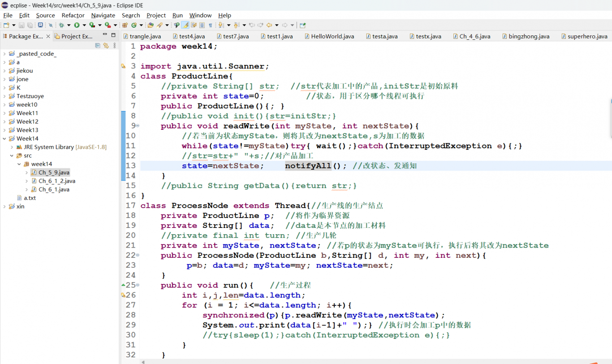Click the Previous Annotation arrow icon

coord(237,25)
